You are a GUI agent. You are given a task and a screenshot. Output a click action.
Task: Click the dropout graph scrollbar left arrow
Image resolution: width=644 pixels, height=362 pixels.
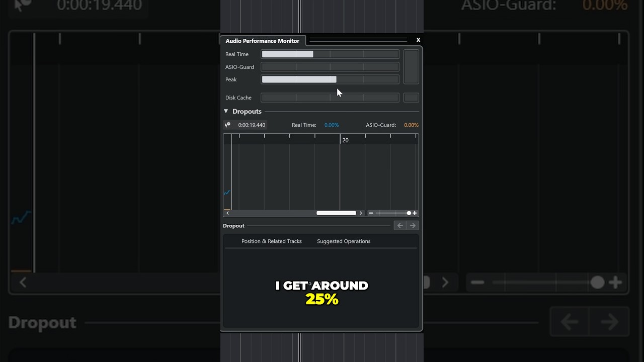(x=227, y=213)
